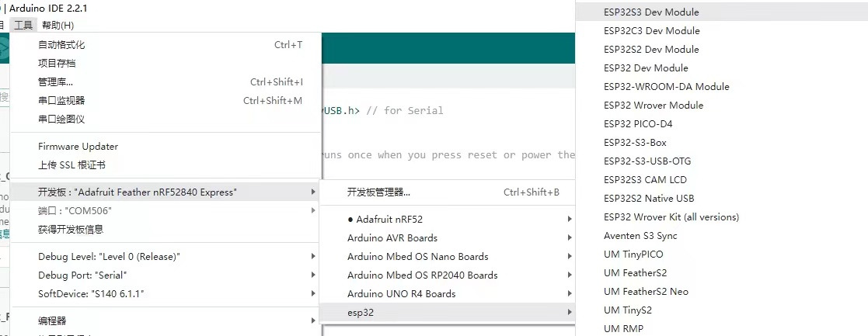Image resolution: width=868 pixels, height=336 pixels.
Task: Expand Debug Level "Level 0 (Release)" submenu
Action: coord(166,256)
